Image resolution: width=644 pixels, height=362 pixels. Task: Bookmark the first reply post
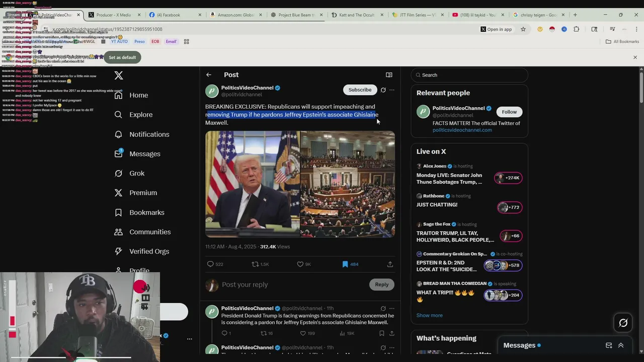point(381,333)
